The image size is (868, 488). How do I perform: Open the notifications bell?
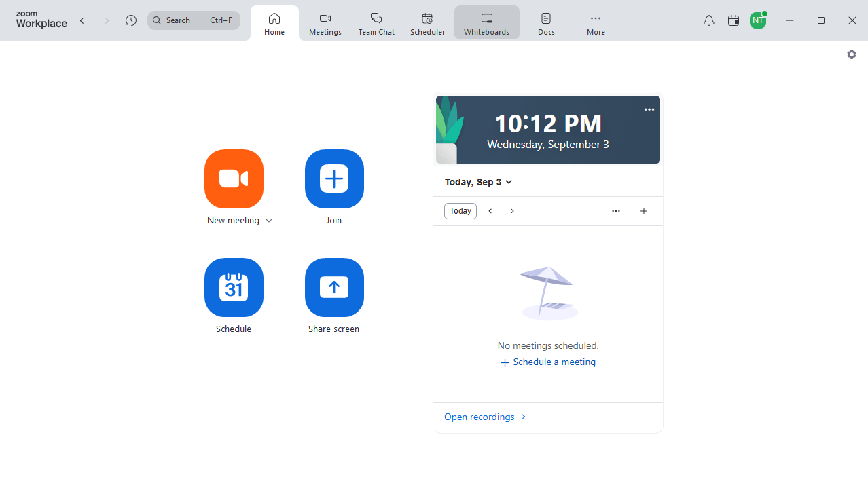click(x=708, y=20)
